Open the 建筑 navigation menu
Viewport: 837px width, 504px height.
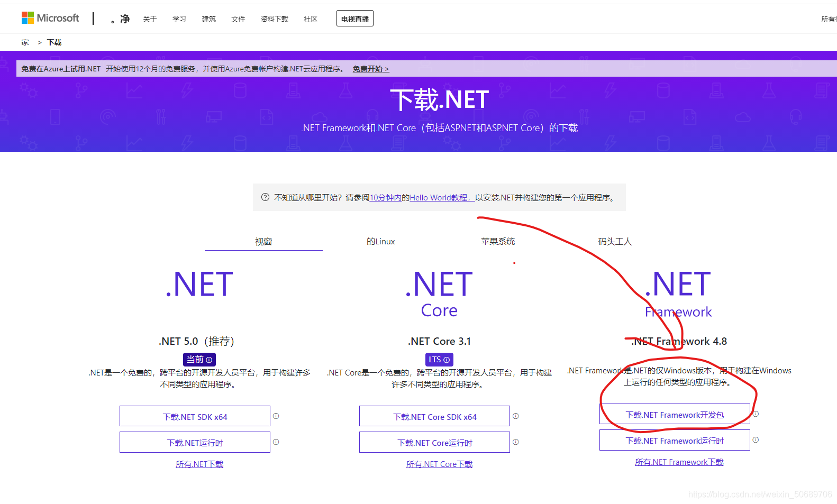click(209, 19)
